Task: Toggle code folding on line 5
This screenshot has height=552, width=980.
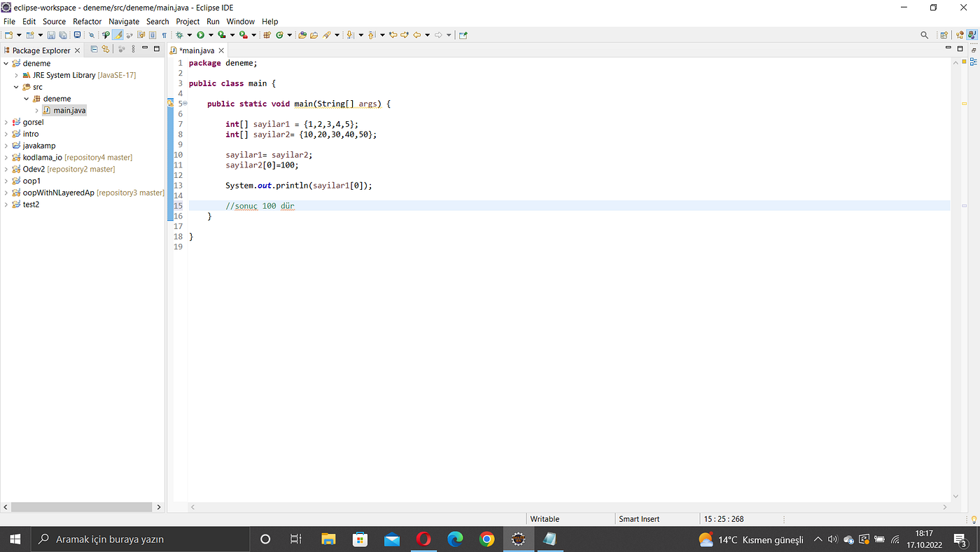Action: [x=185, y=104]
